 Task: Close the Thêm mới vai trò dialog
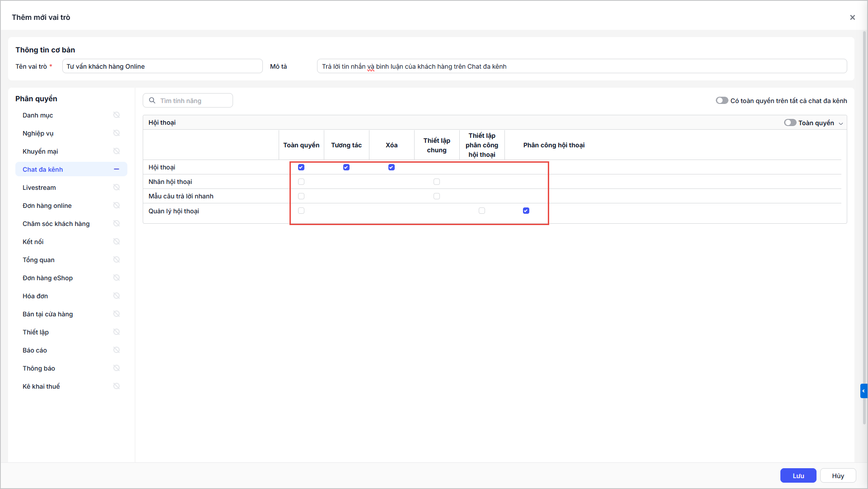pyautogui.click(x=852, y=17)
